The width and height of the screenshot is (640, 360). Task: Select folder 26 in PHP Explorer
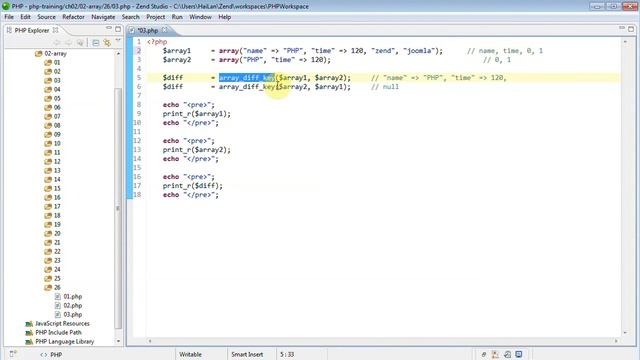tap(57, 287)
